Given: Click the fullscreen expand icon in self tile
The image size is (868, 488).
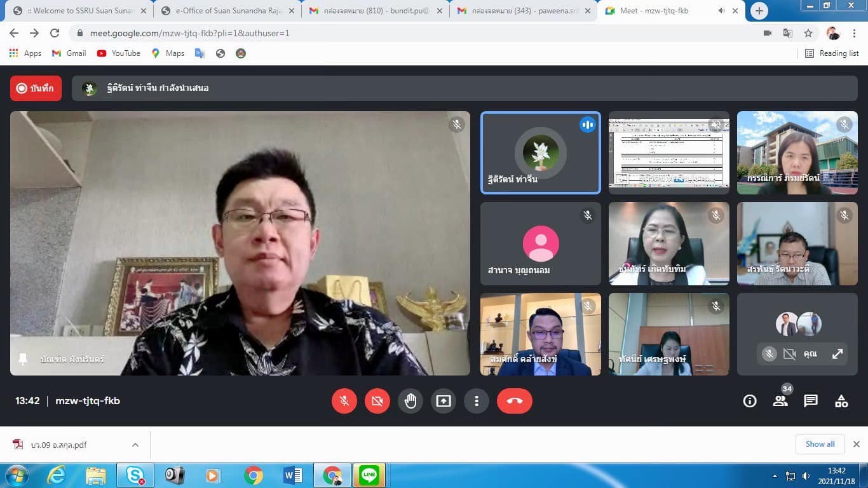Looking at the screenshot, I should coord(837,354).
